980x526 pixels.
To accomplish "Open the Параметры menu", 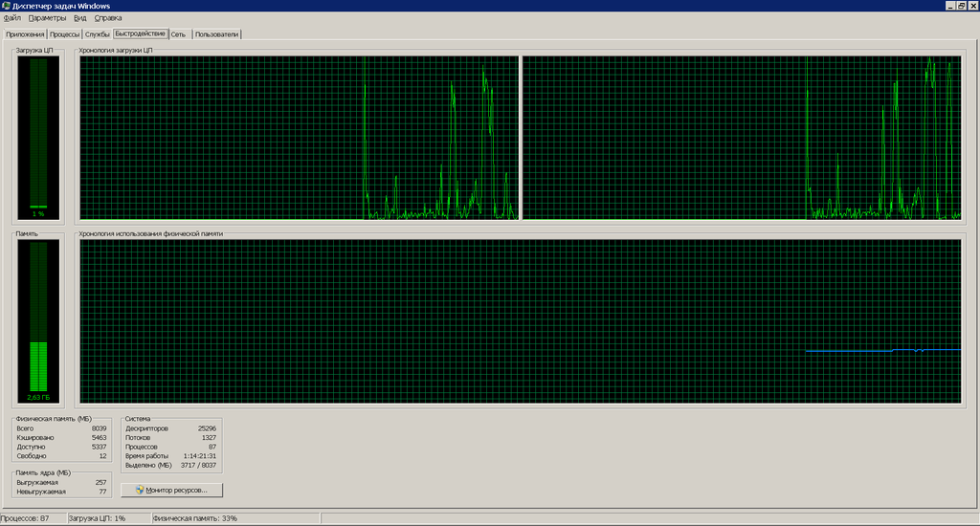I will click(x=47, y=18).
